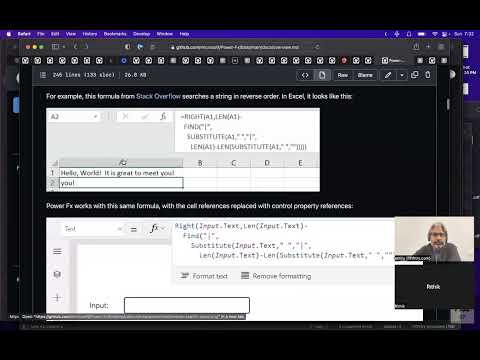Open the Excel formula screenshot image
The height and width of the screenshot is (360, 480).
pyautogui.click(x=183, y=150)
